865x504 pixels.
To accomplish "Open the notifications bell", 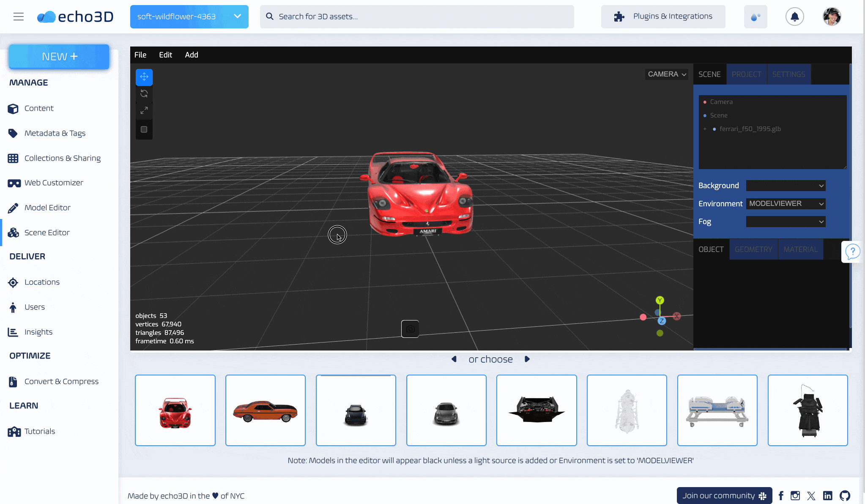I will click(794, 16).
